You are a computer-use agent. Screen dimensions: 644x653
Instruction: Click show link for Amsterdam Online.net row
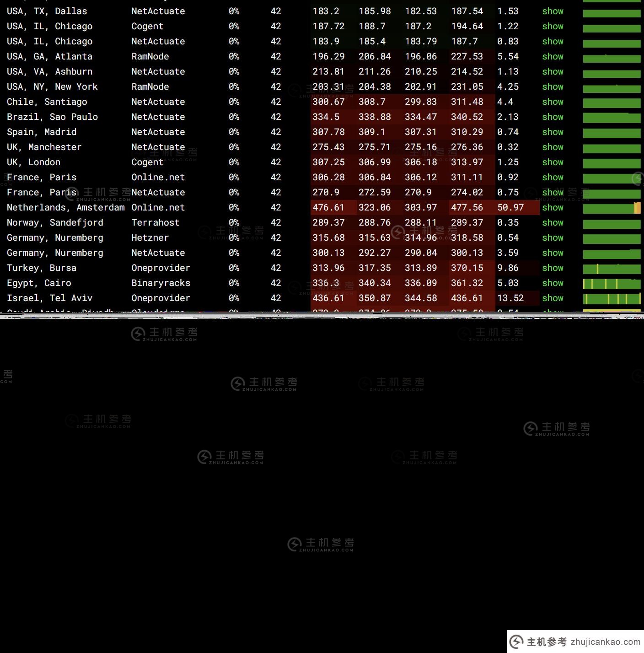[553, 207]
